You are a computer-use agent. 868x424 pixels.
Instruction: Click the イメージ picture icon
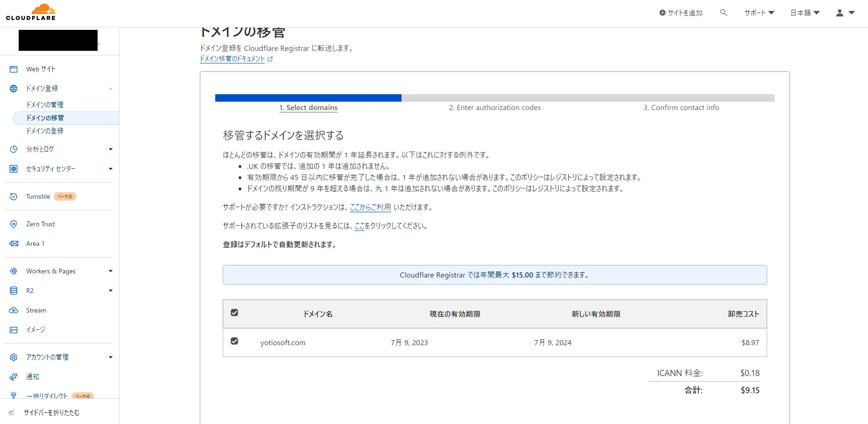(14, 330)
